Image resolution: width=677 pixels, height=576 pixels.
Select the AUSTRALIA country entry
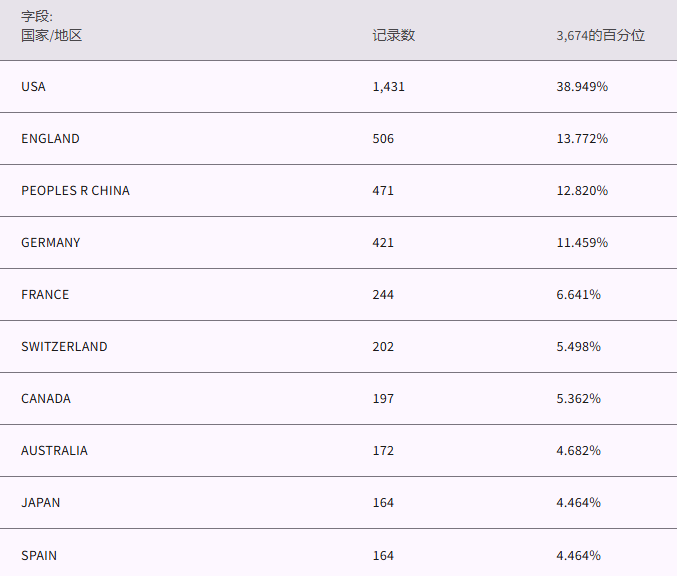click(x=54, y=451)
